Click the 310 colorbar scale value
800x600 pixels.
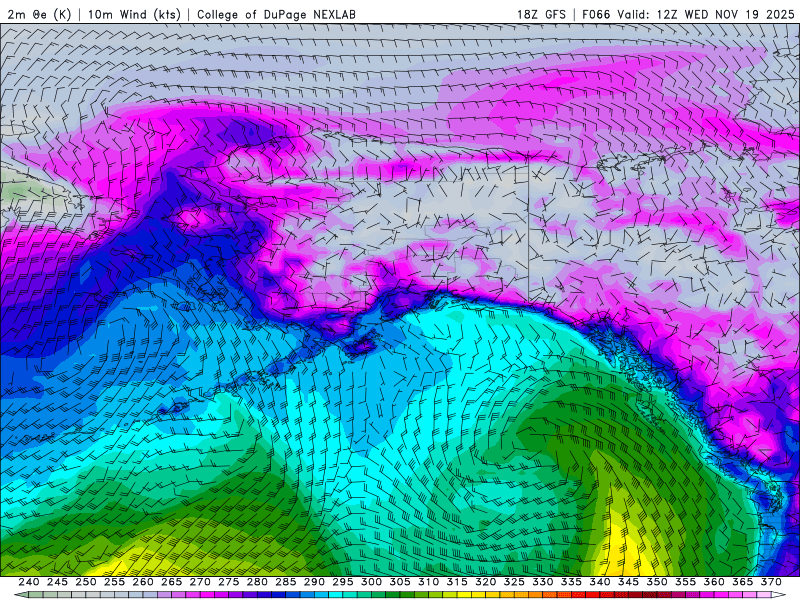coord(429,582)
